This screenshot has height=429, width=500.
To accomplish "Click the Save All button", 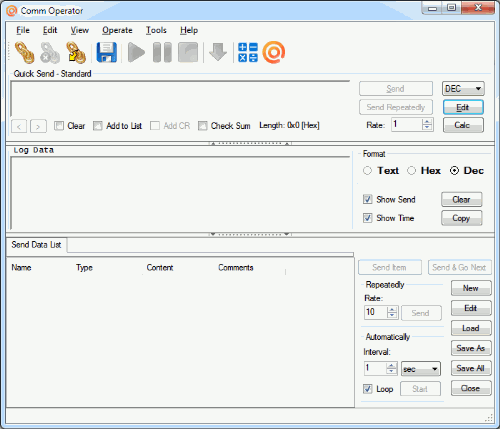I will pos(471,368).
